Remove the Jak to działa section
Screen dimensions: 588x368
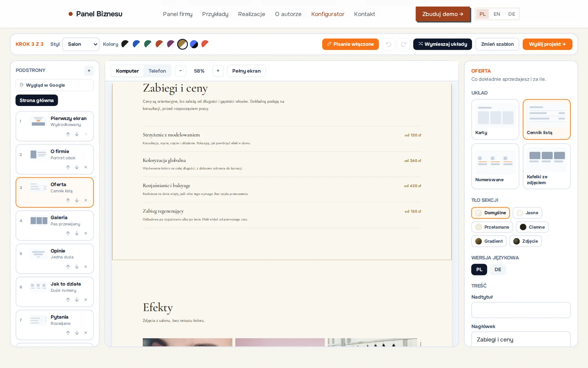pos(86,300)
